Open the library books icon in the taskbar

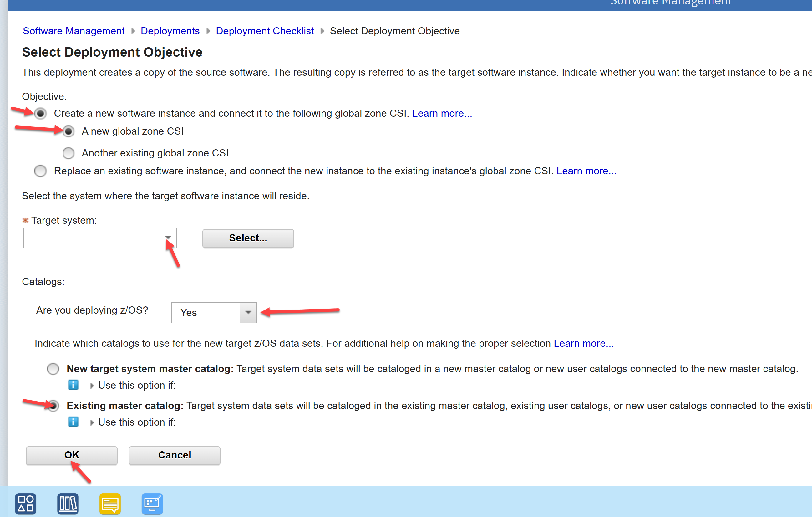[x=68, y=504]
